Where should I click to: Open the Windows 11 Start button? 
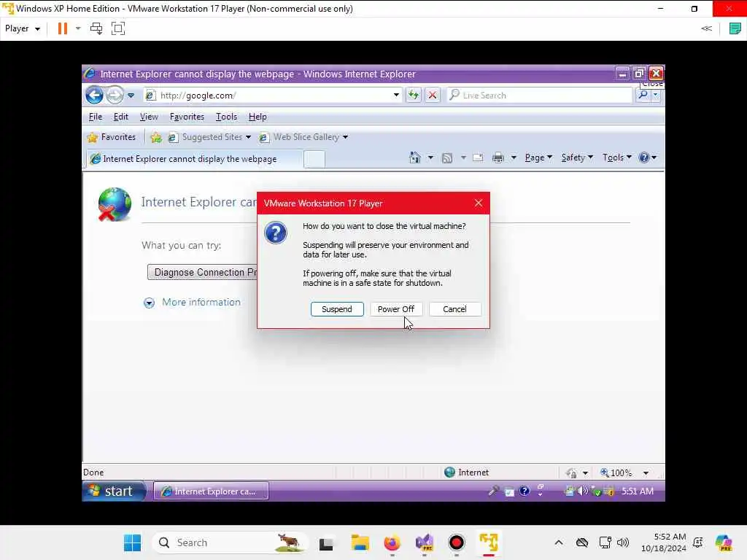(132, 542)
